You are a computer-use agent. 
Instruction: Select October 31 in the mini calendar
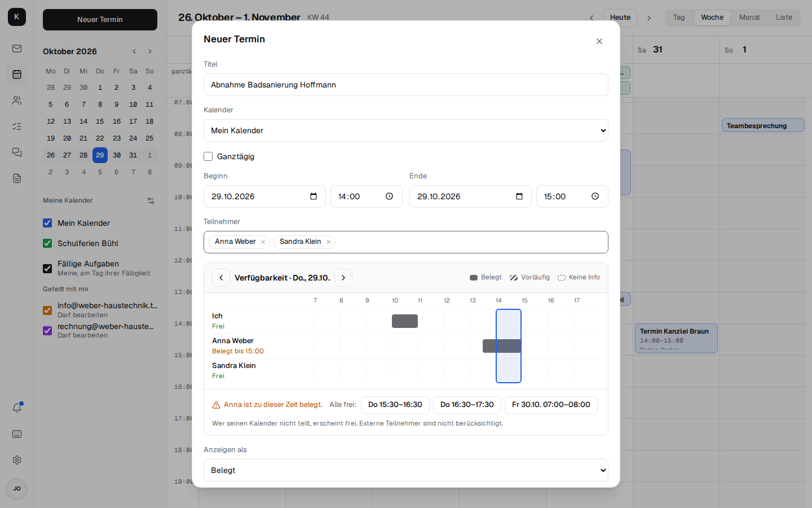tap(133, 155)
